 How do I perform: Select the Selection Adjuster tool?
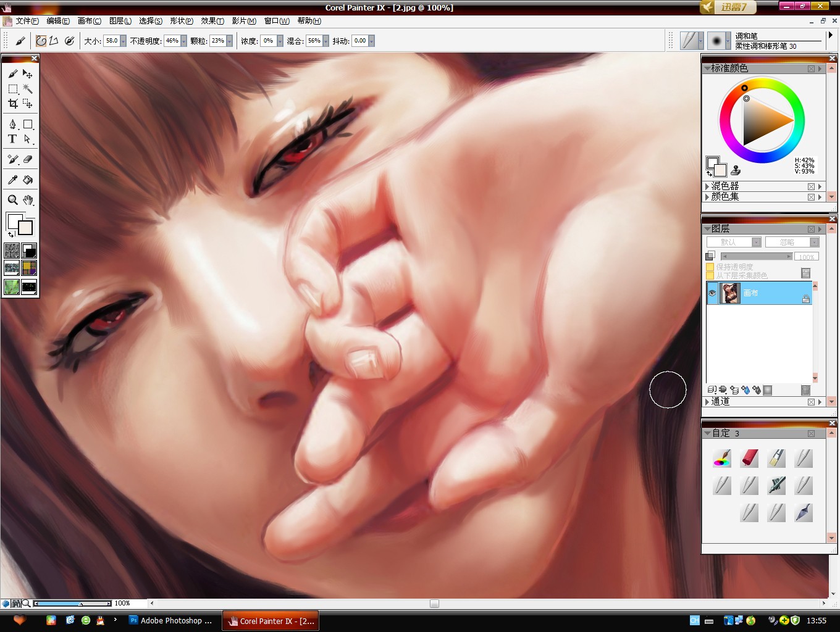pos(28,104)
